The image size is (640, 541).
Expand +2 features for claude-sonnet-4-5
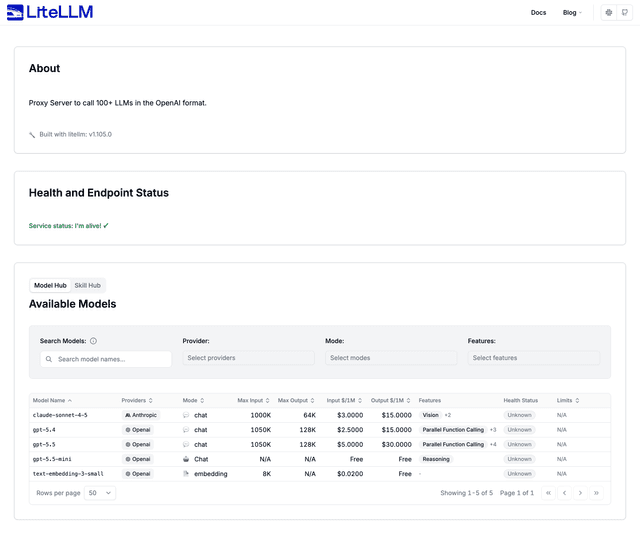point(448,415)
